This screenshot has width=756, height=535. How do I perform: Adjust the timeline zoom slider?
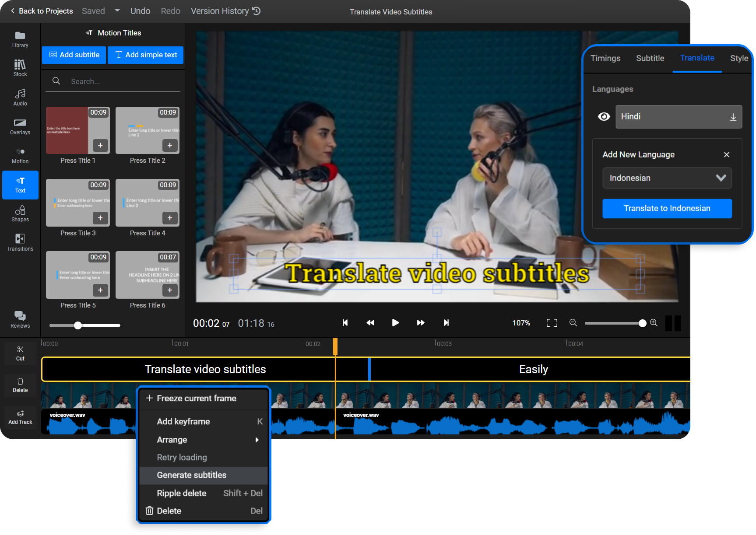615,323
